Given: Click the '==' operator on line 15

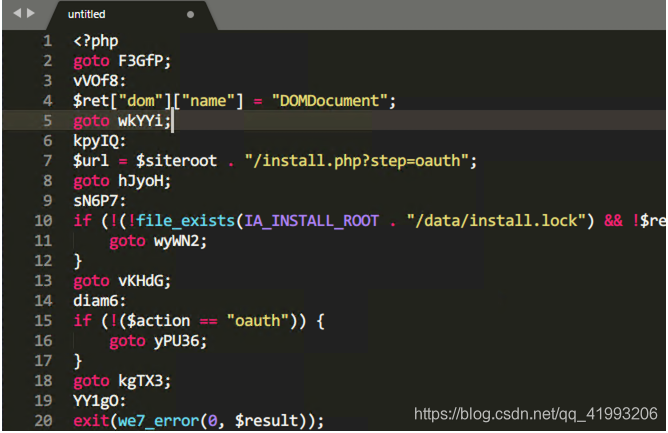Looking at the screenshot, I should pos(208,321).
